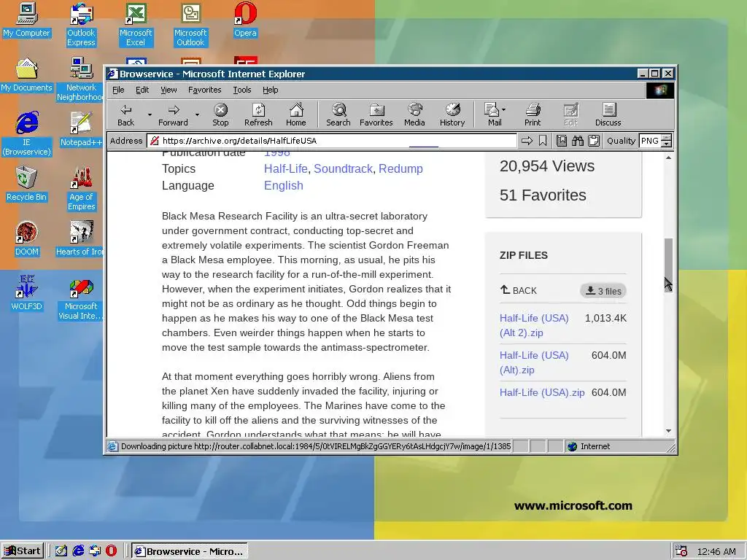Image resolution: width=747 pixels, height=560 pixels.
Task: Click the English language link
Action: coord(284,185)
